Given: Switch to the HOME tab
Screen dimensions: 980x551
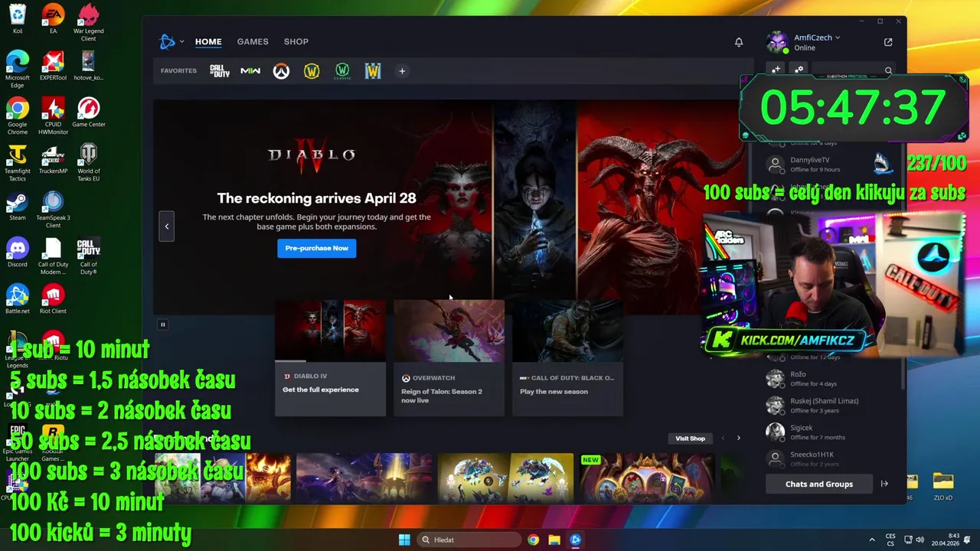Looking at the screenshot, I should [208, 41].
